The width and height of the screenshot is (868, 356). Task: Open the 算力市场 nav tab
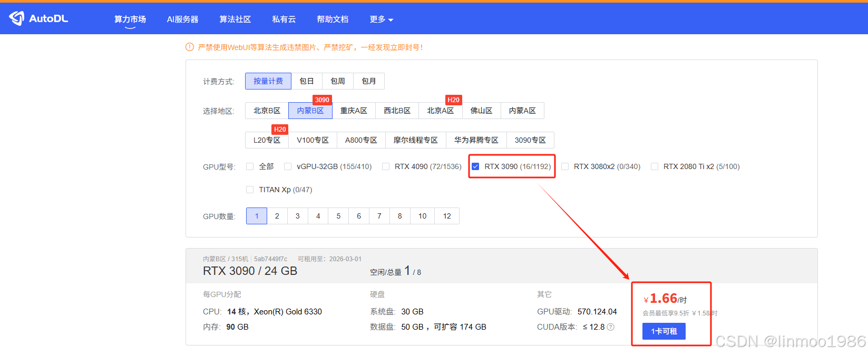coord(130,19)
